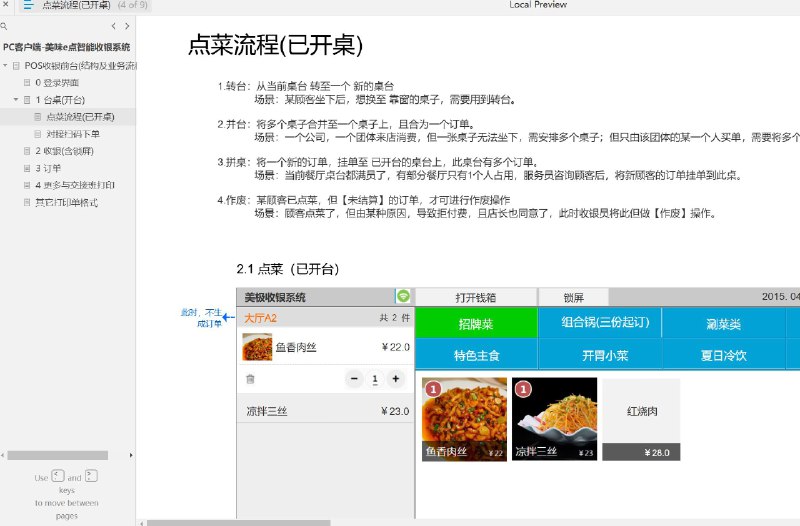Open the 4 更多与交接班打印 page
Viewport: 800px width, 526px height.
click(x=74, y=185)
